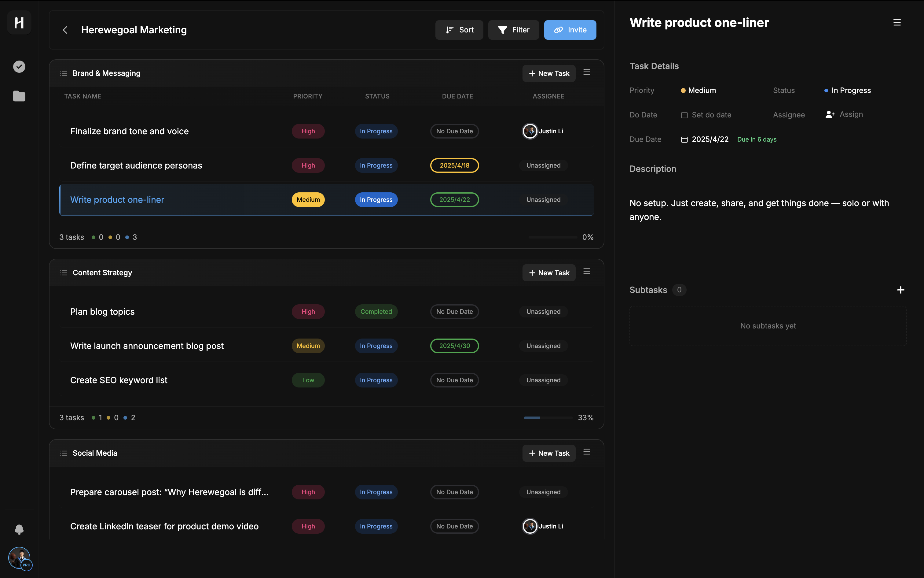The width and height of the screenshot is (924, 578).
Task: Open the tasks checkmark sidebar icon
Action: pyautogui.click(x=19, y=67)
